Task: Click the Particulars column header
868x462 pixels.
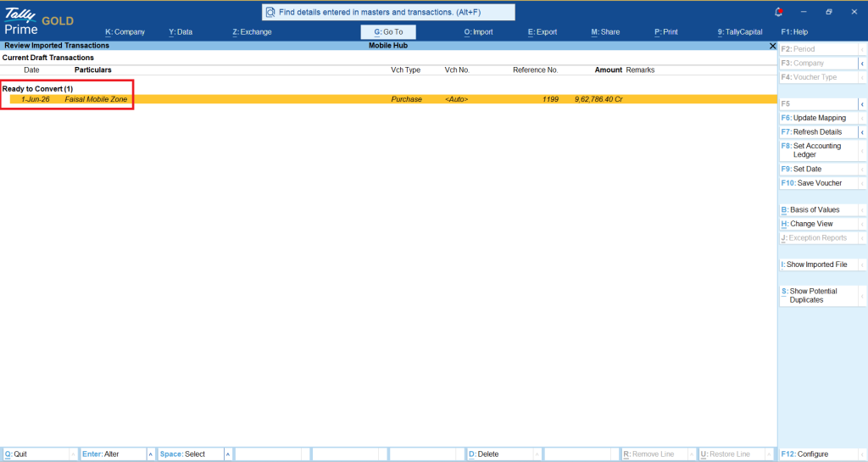Action: click(93, 70)
